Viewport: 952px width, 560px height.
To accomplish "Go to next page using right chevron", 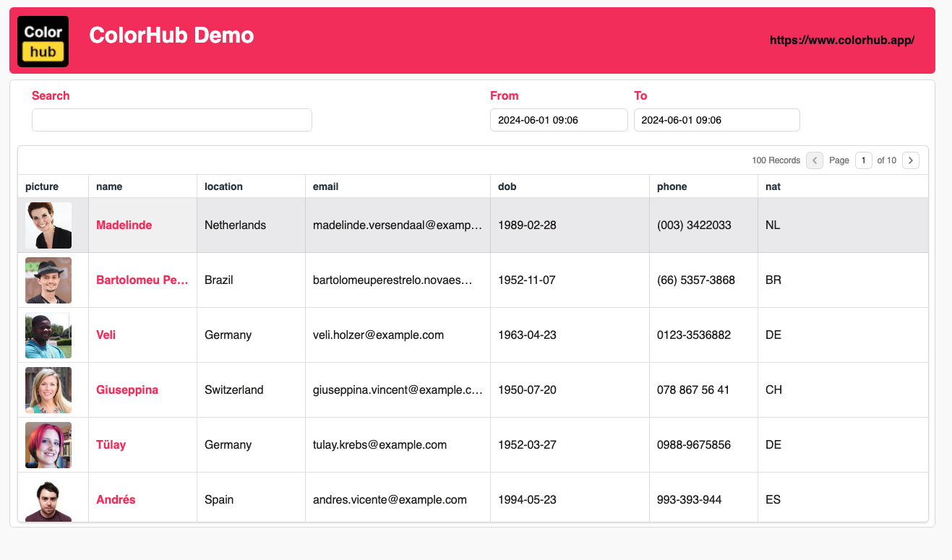I will (911, 160).
